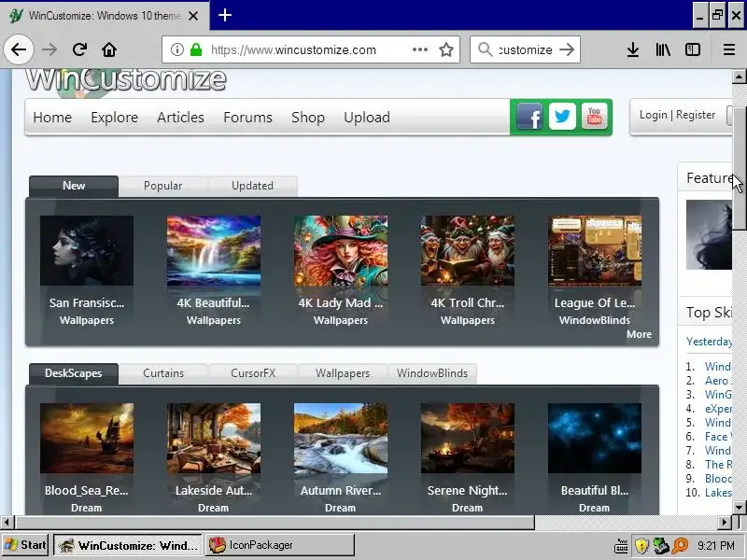This screenshot has width=747, height=560.
Task: Open the Library icon in toolbar
Action: point(663,49)
